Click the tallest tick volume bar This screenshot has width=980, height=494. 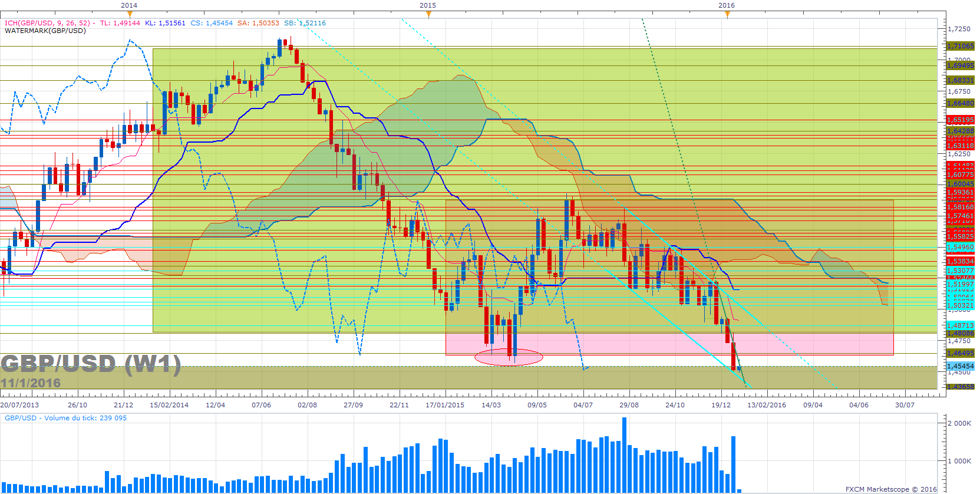pyautogui.click(x=624, y=455)
